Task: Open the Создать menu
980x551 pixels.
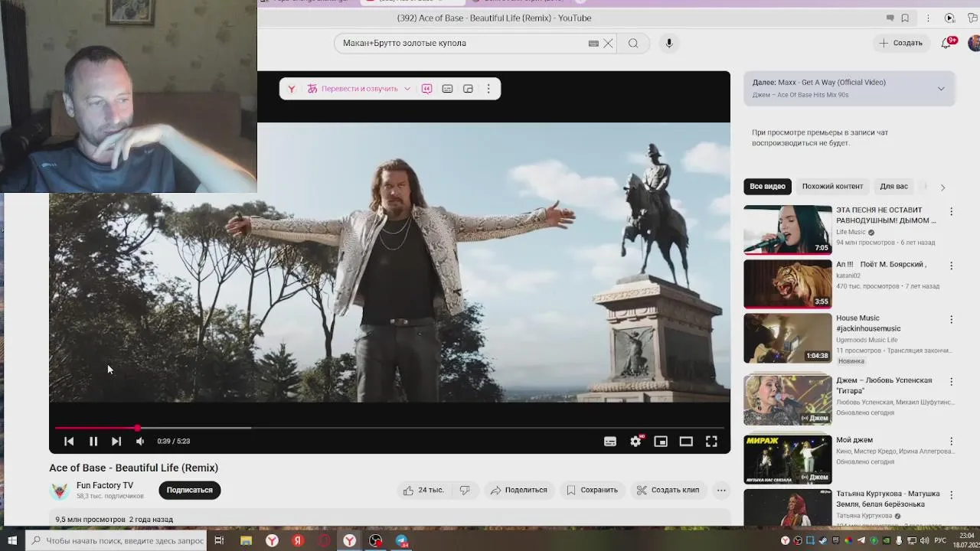Action: tap(900, 43)
